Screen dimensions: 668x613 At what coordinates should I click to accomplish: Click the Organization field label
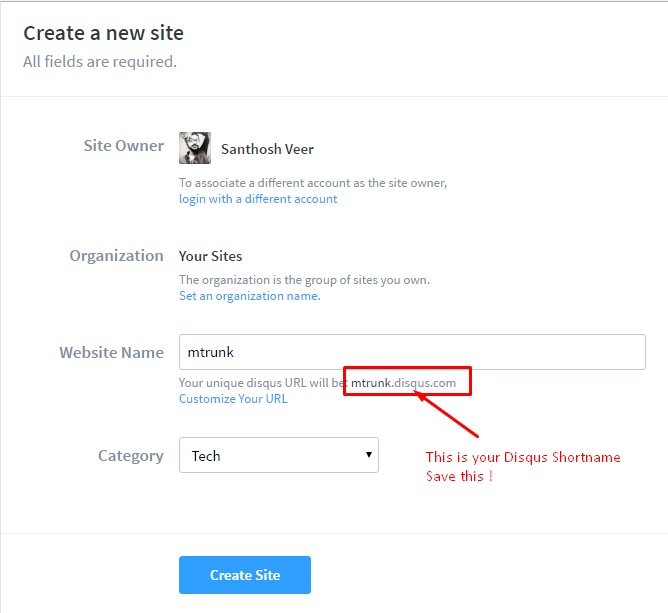[x=116, y=256]
